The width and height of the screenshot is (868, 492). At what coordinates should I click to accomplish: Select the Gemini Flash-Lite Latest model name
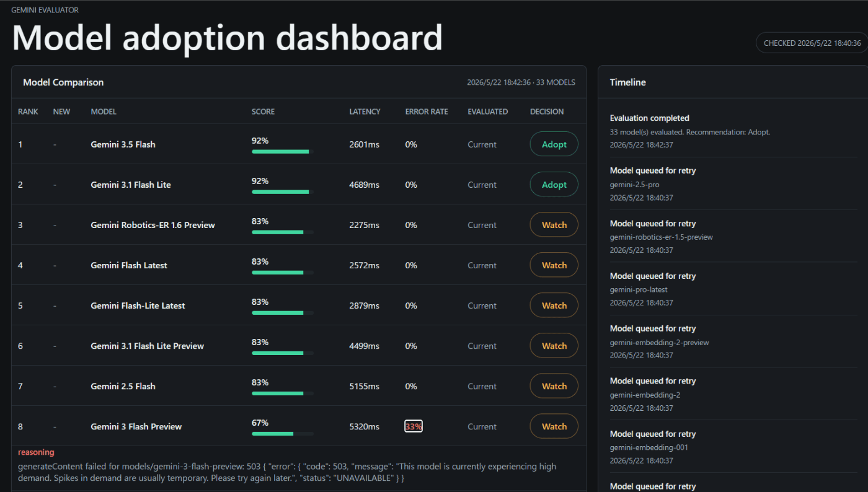138,305
